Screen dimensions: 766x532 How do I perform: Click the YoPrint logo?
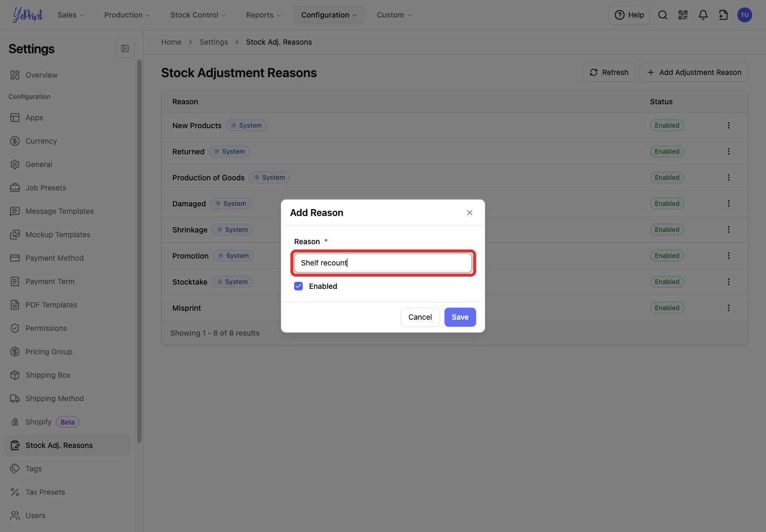tap(28, 15)
